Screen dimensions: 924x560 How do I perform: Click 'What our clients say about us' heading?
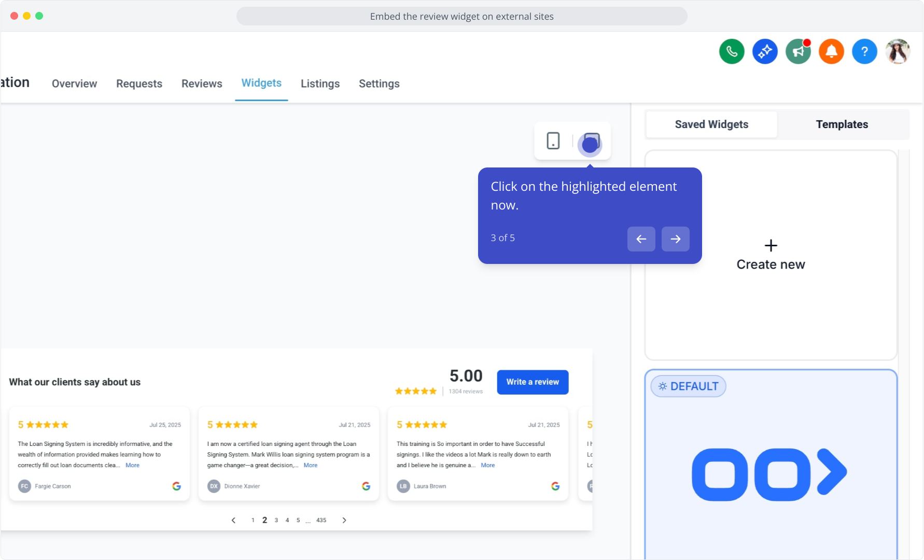click(75, 382)
